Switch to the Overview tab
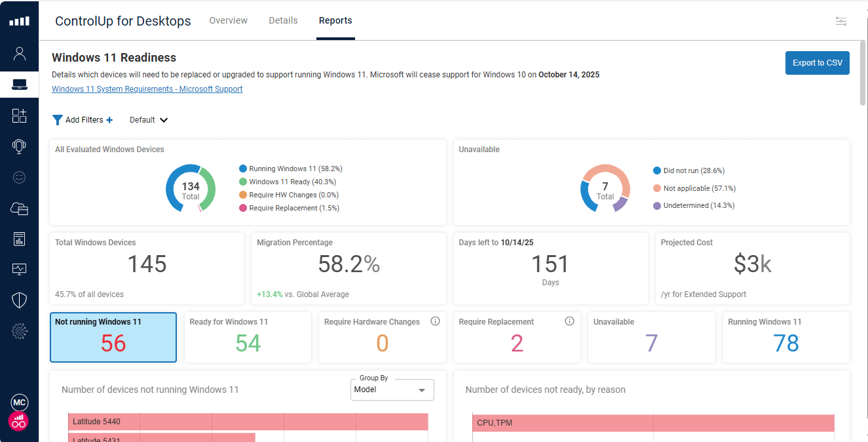 229,20
